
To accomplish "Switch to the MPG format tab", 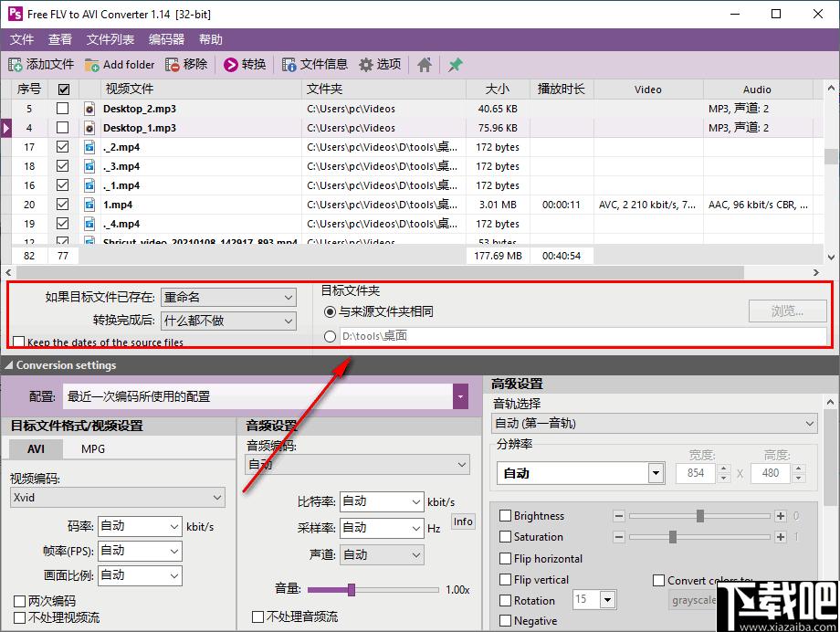I will (x=93, y=449).
